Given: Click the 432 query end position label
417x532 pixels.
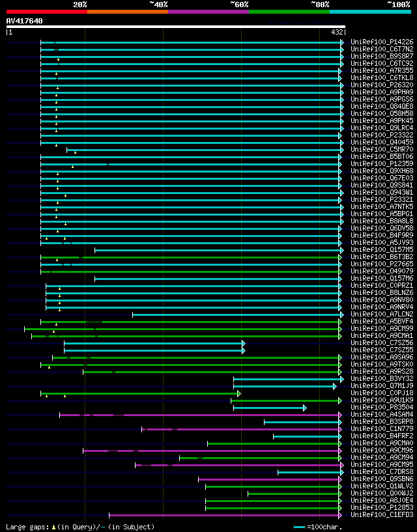Looking at the screenshot, I should coord(338,32).
